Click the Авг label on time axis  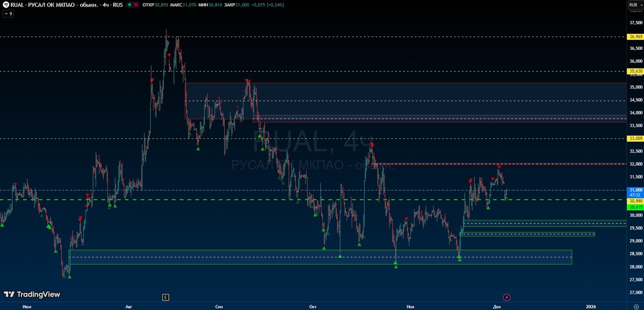click(128, 306)
